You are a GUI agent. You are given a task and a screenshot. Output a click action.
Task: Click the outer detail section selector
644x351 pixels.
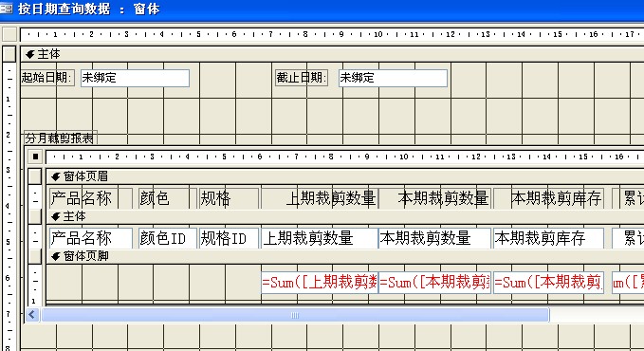click(x=9, y=54)
